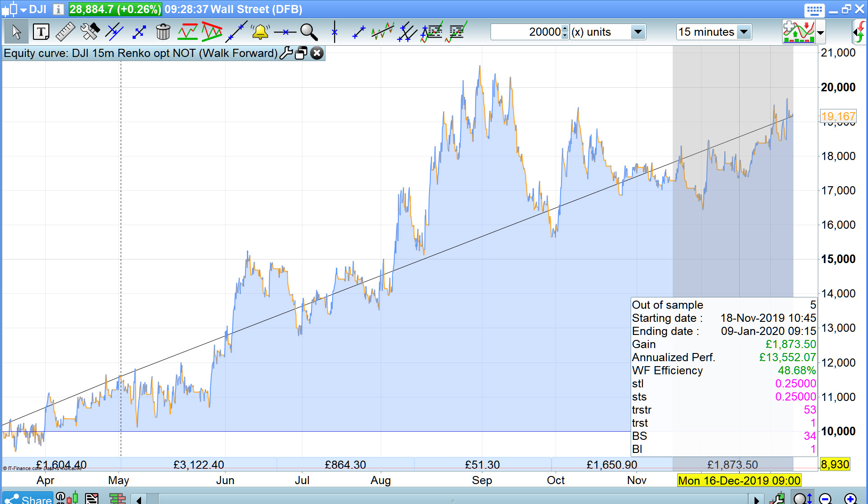The height and width of the screenshot is (504, 868).
Task: Toggle vertical auto-zoom magnifier at bottom right
Action: point(804,499)
